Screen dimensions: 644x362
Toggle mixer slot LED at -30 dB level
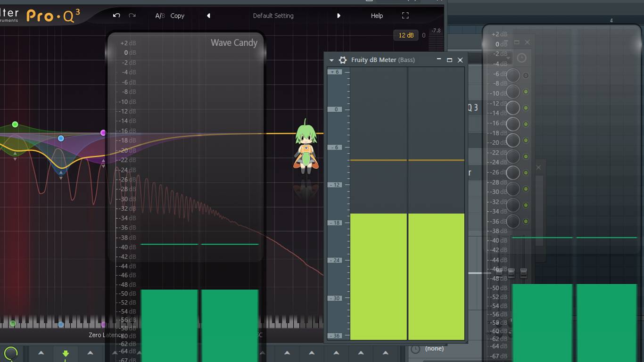coord(526,189)
